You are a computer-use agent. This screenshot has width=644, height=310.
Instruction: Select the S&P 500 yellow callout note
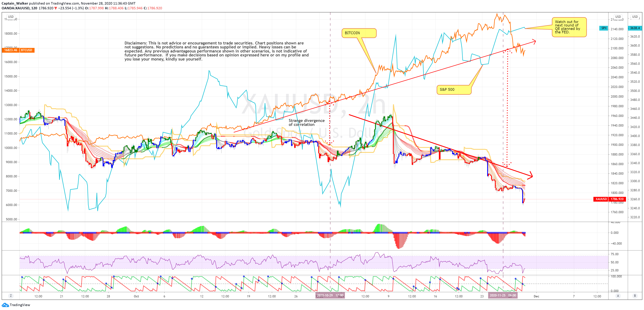click(454, 90)
